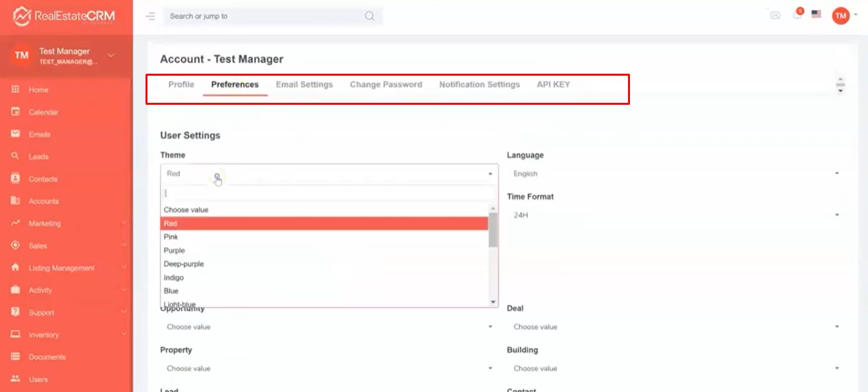Screen dimensions: 868x392
Task: Click the Leads magnifier icon
Action: pyautogui.click(x=16, y=156)
